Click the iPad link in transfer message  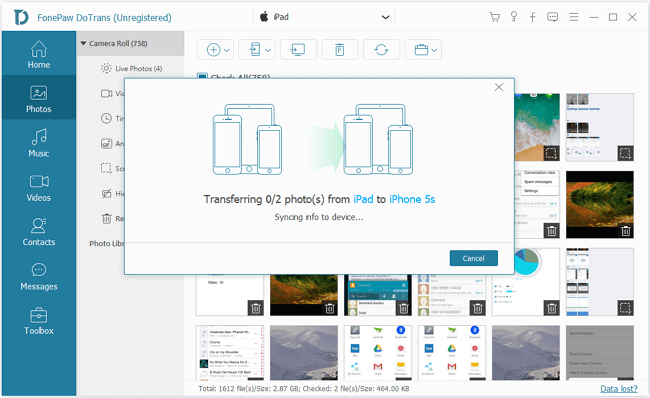[363, 199]
